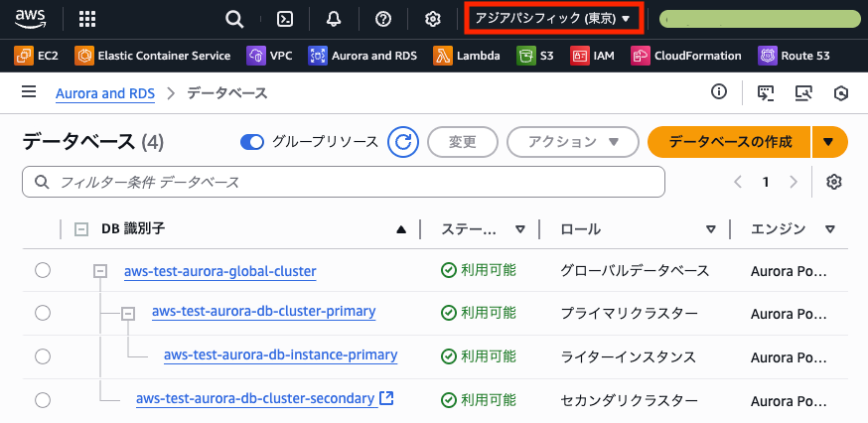
Task: Open the services grid menu
Action: [87, 20]
